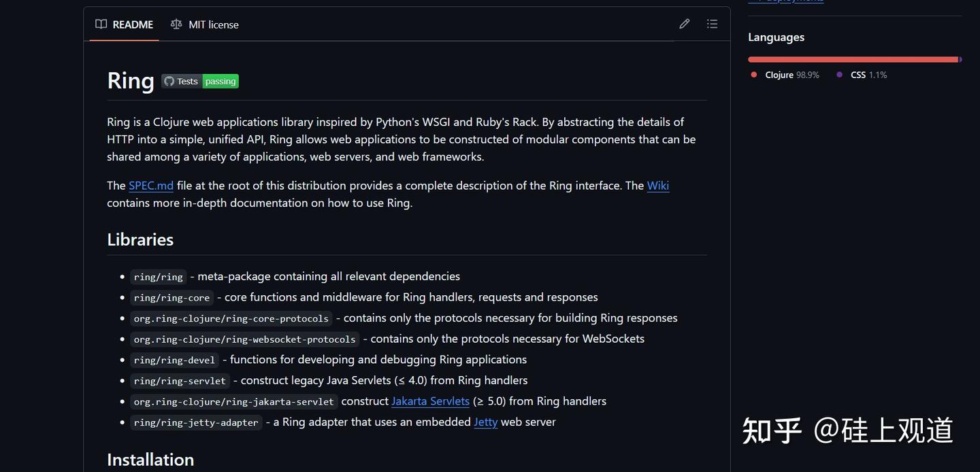Viewport: 980px width, 472px height.
Task: Click the green passing label on the badge
Action: (x=219, y=80)
